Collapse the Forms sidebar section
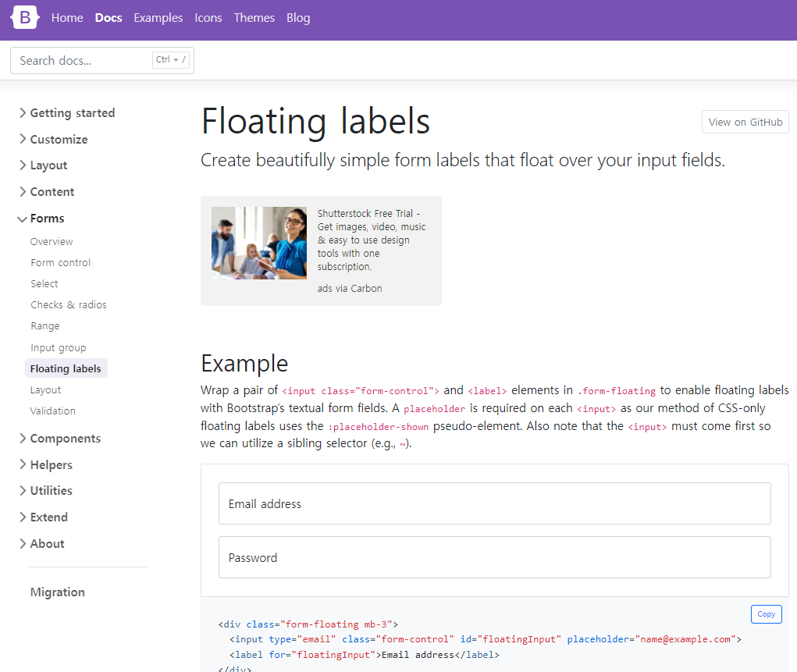 pyautogui.click(x=41, y=218)
